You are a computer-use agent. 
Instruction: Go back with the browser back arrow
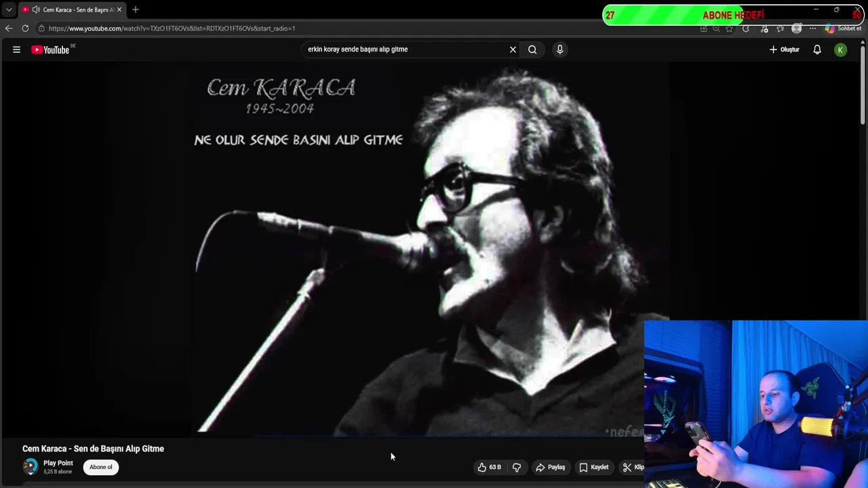(x=8, y=28)
